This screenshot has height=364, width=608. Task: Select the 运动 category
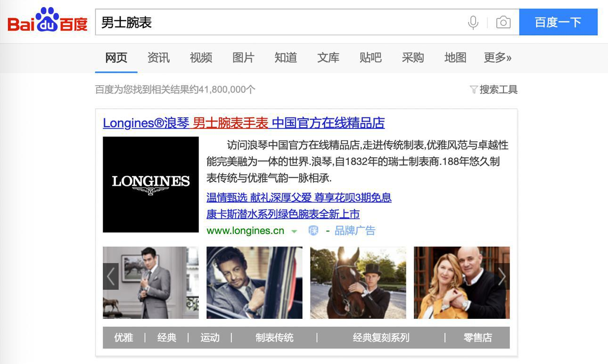(x=210, y=338)
